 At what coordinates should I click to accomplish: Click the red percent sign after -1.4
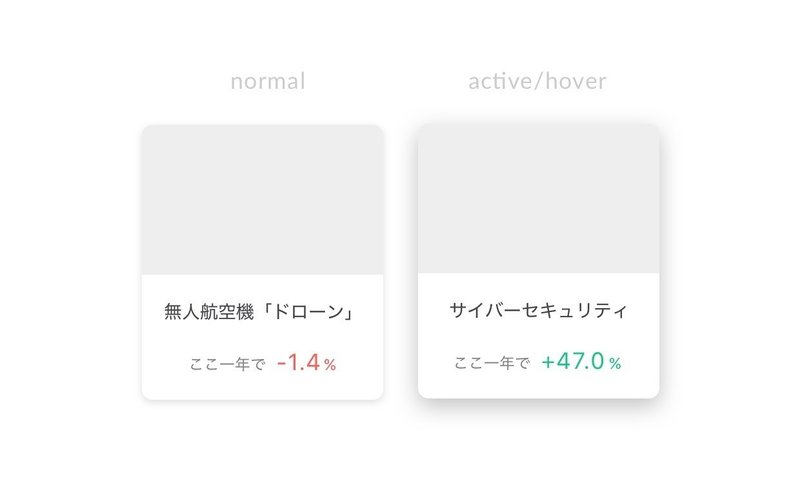(330, 366)
